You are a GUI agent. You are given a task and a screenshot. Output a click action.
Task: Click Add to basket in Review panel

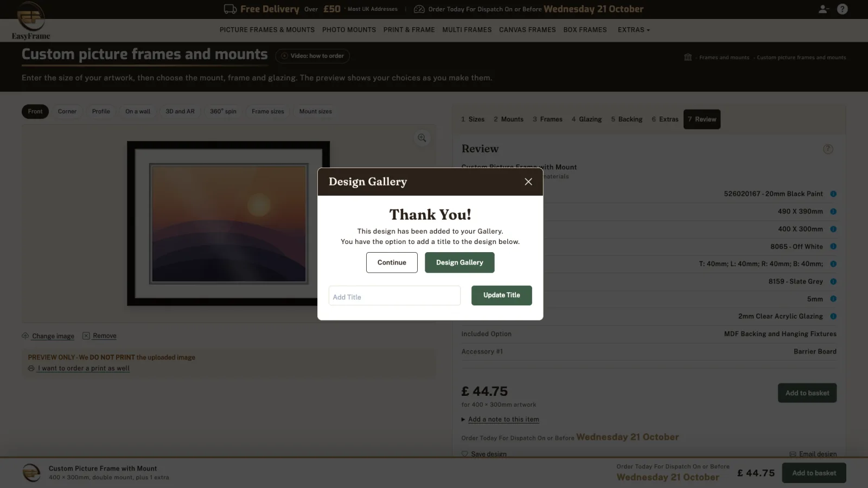[807, 393]
